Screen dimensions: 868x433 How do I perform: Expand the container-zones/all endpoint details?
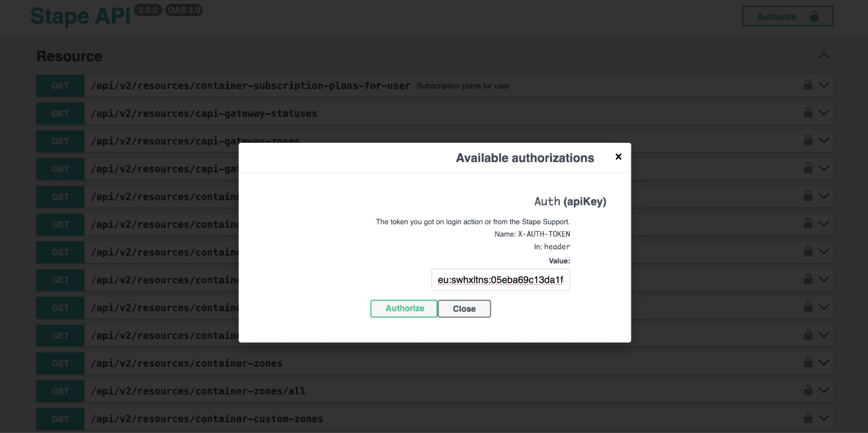[824, 391]
